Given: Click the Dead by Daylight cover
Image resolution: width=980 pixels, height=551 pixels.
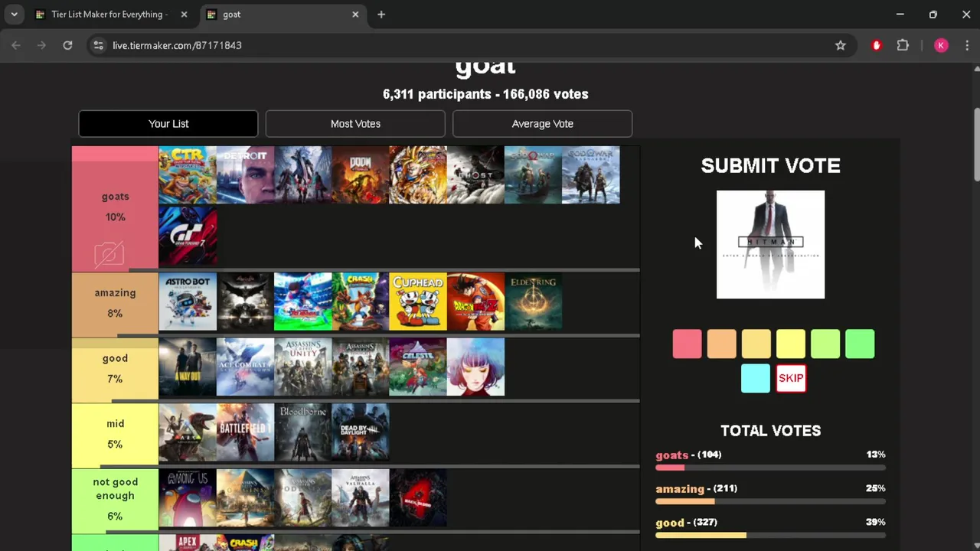Looking at the screenshot, I should pyautogui.click(x=361, y=432).
